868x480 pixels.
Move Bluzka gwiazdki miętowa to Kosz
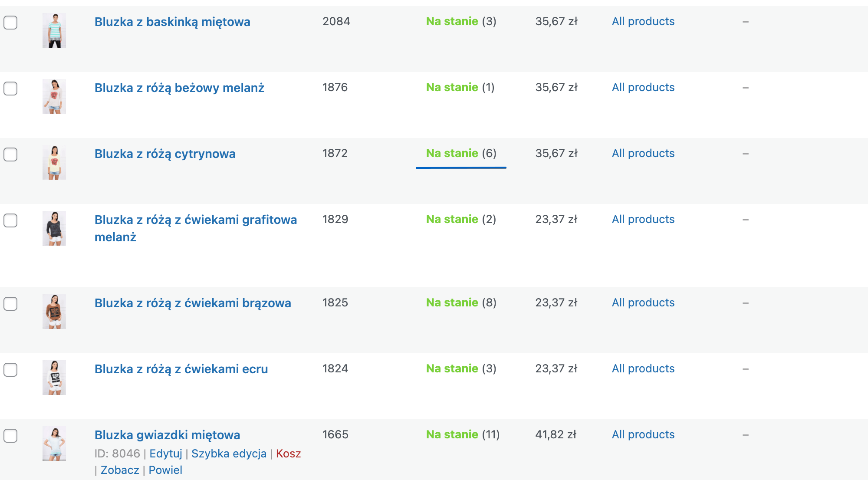click(x=288, y=454)
